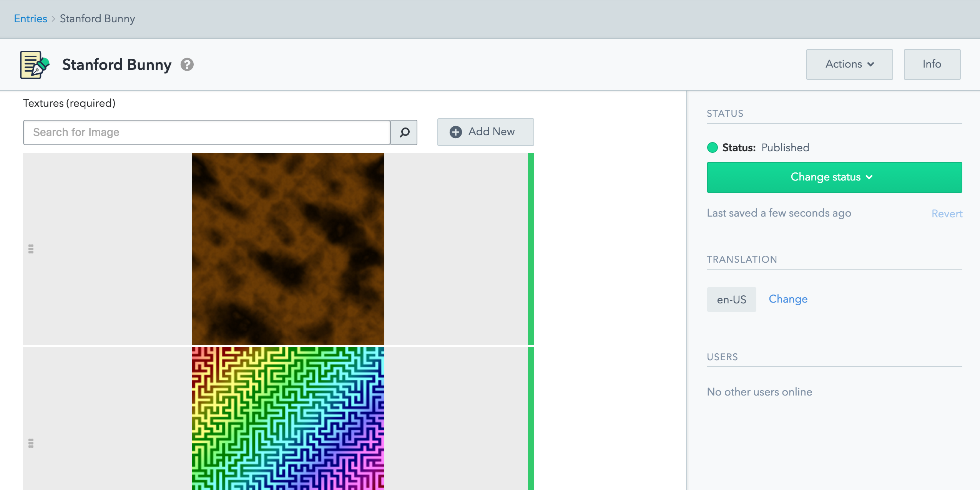Click the entry document pen icon
Viewport: 980px width, 490px height.
(x=35, y=65)
